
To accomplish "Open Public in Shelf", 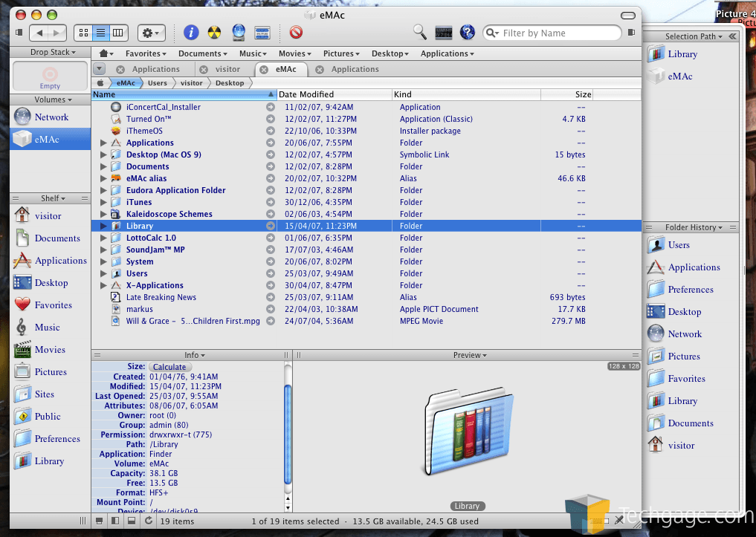I will (x=50, y=416).
